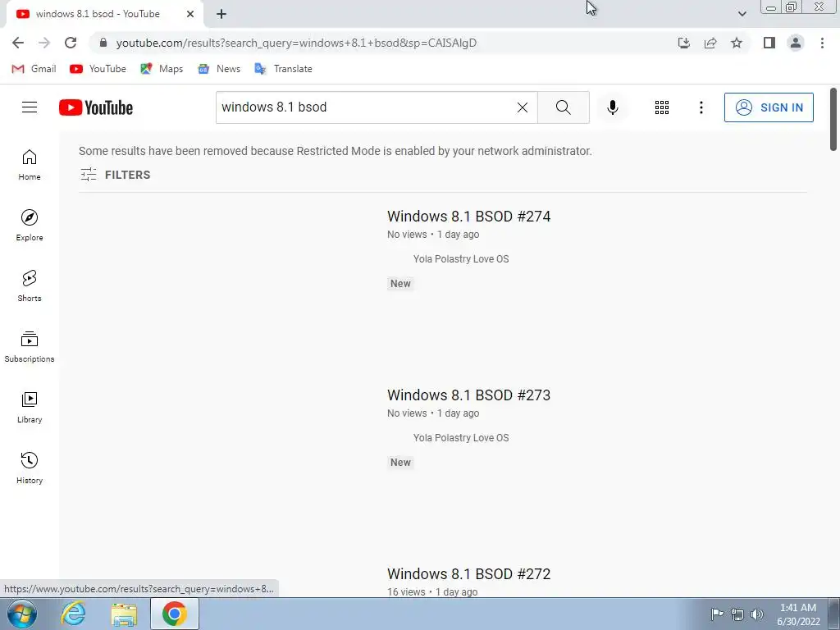The width and height of the screenshot is (840, 630).
Task: Open the Chrome profile avatar
Action: (796, 43)
